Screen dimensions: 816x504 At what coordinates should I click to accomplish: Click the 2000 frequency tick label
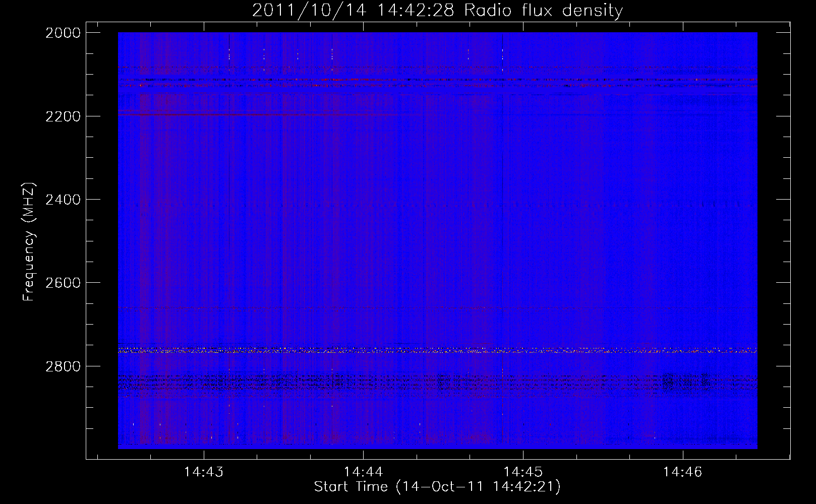63,33
